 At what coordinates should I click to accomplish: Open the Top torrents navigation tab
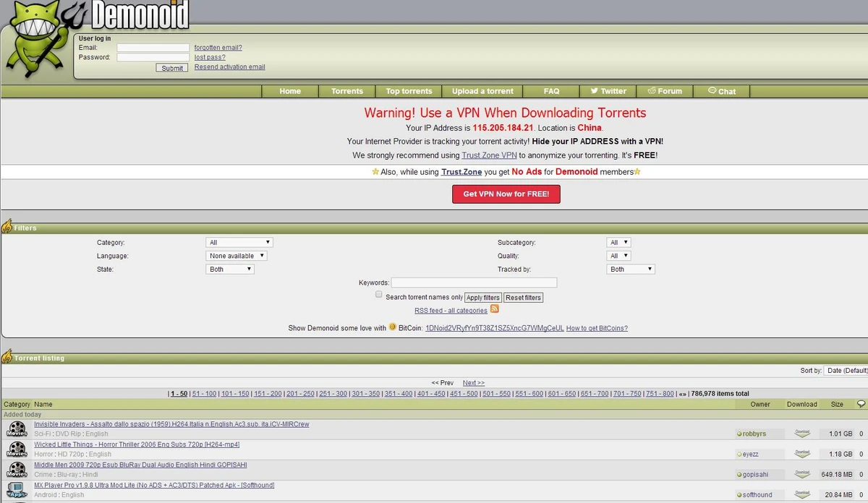tap(409, 91)
